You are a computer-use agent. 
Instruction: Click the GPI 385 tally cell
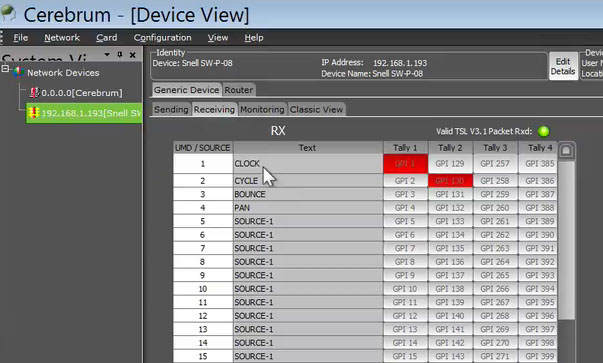tap(538, 164)
